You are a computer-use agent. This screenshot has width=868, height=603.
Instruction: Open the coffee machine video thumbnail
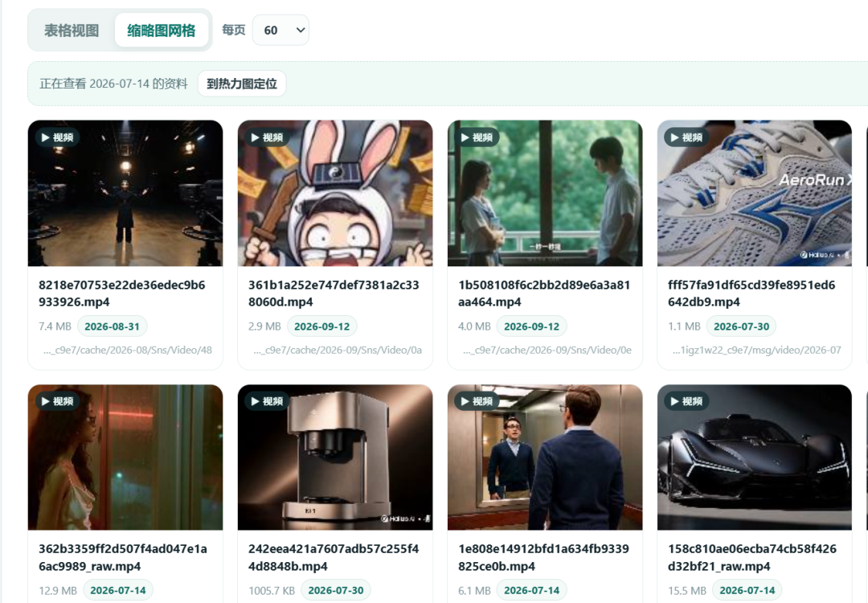[x=335, y=457]
